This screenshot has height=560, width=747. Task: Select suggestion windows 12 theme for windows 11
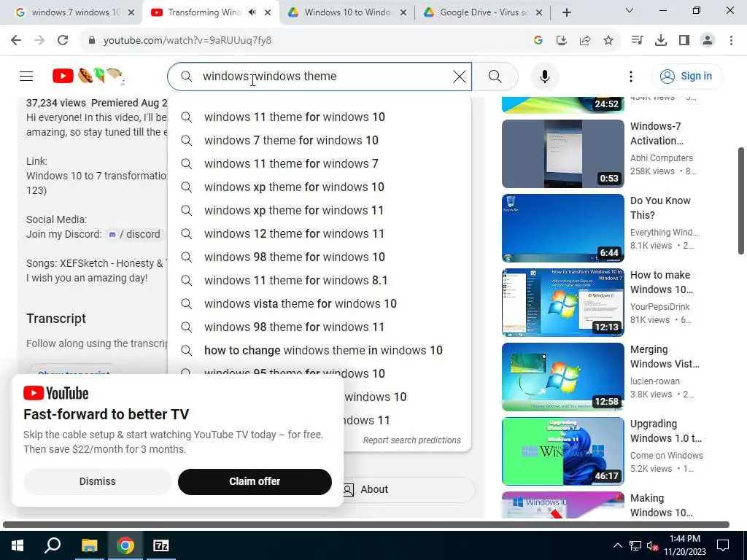(320, 234)
